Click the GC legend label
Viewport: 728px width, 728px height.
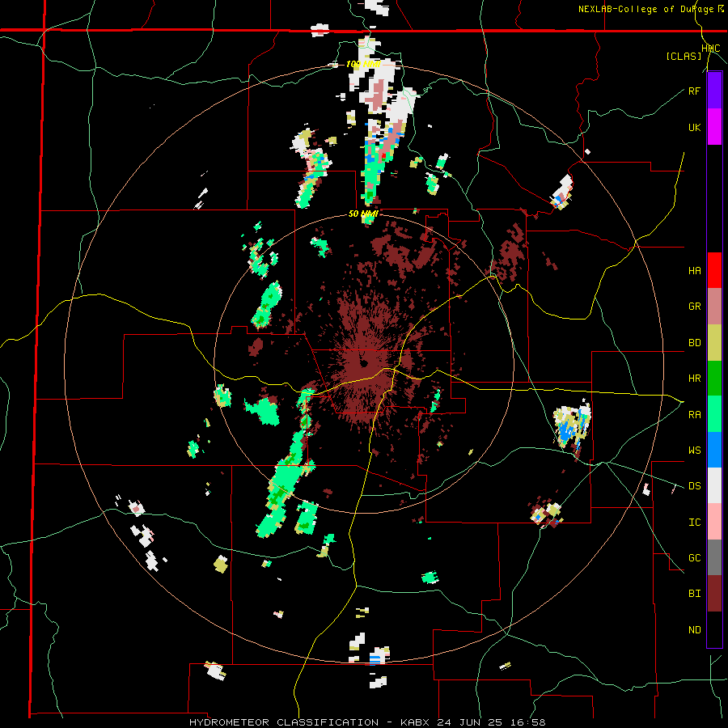[694, 558]
